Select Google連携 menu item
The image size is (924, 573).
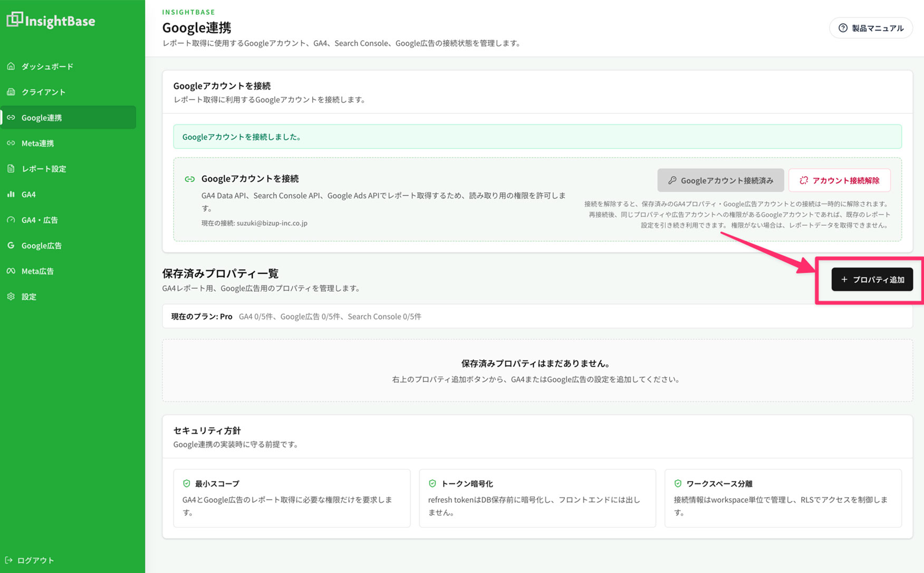69,118
